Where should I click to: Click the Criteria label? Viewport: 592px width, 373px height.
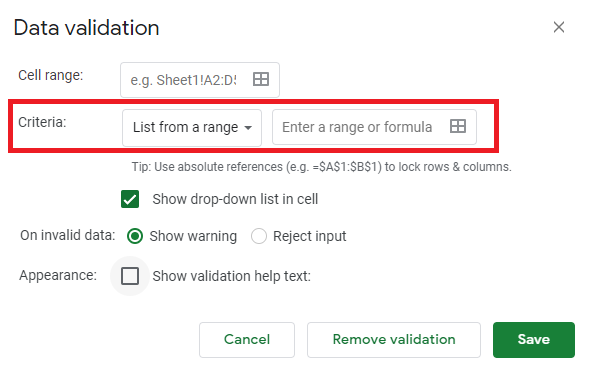(42, 122)
